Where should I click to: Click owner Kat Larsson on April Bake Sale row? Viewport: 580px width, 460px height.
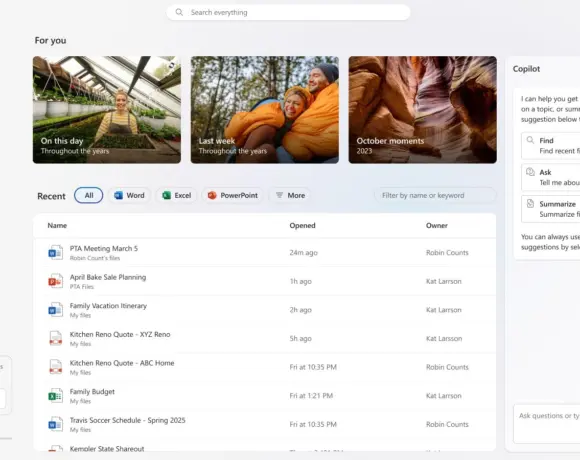444,281
